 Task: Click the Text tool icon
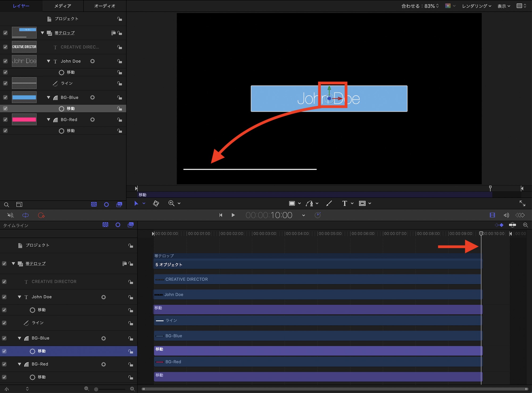click(x=344, y=203)
